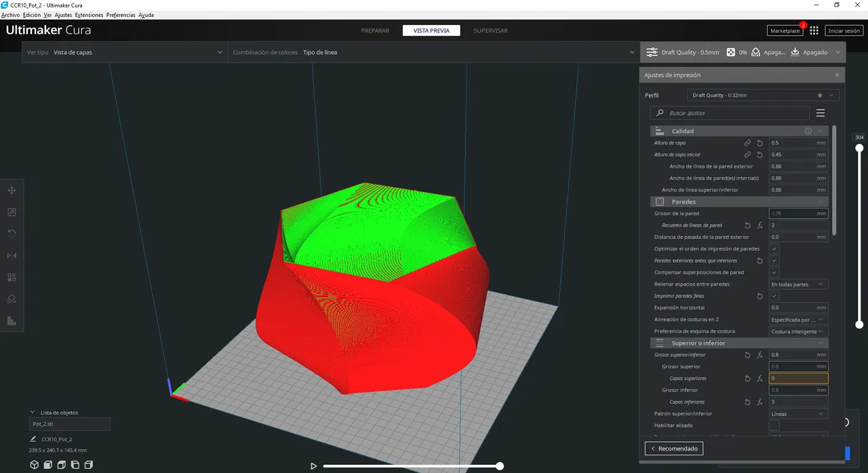Focus the Buscar ajustes search field

[730, 113]
